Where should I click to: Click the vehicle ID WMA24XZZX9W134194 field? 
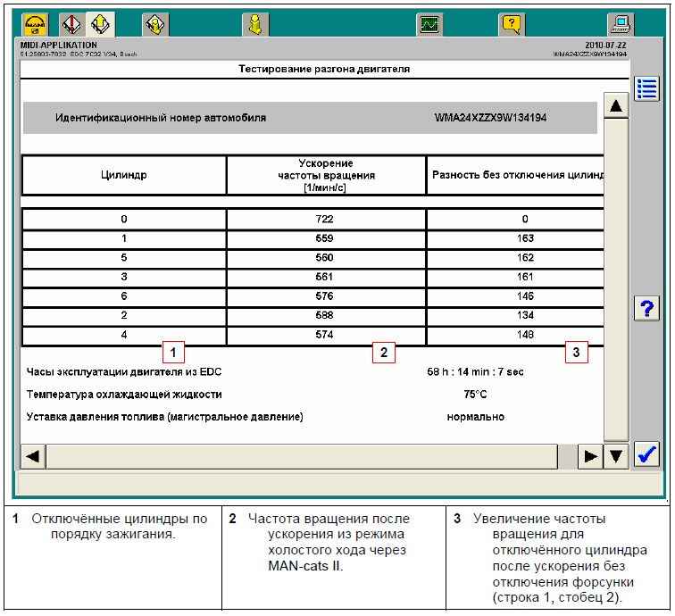[x=490, y=118]
